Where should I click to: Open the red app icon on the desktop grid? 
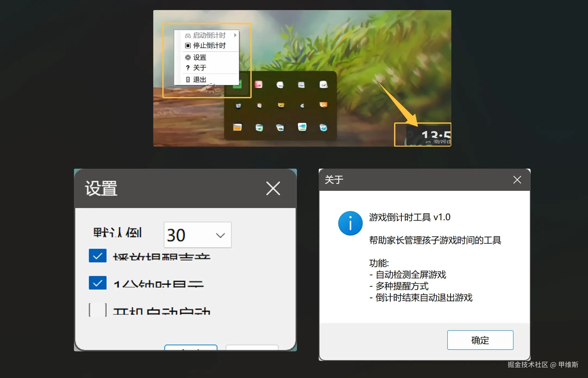[x=259, y=84]
